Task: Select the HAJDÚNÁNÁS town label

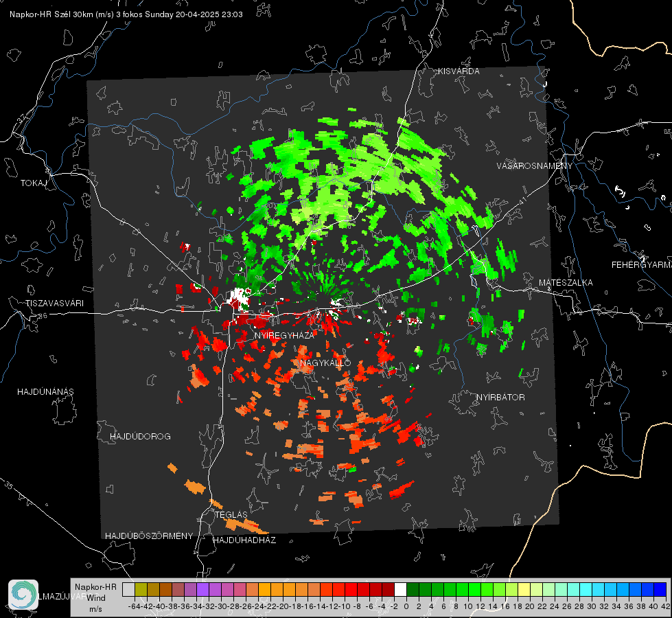Action: (x=45, y=392)
